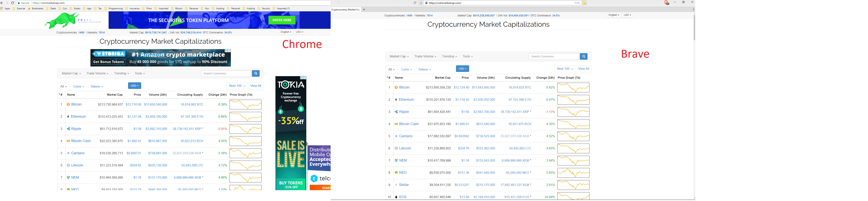The width and height of the screenshot is (868, 201).
Task: Click the NEO coin icon in Brave's table
Action: [396, 173]
